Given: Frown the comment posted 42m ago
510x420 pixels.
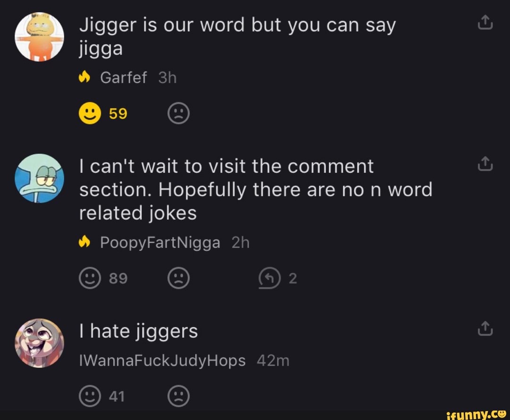Looking at the screenshot, I should (x=178, y=396).
